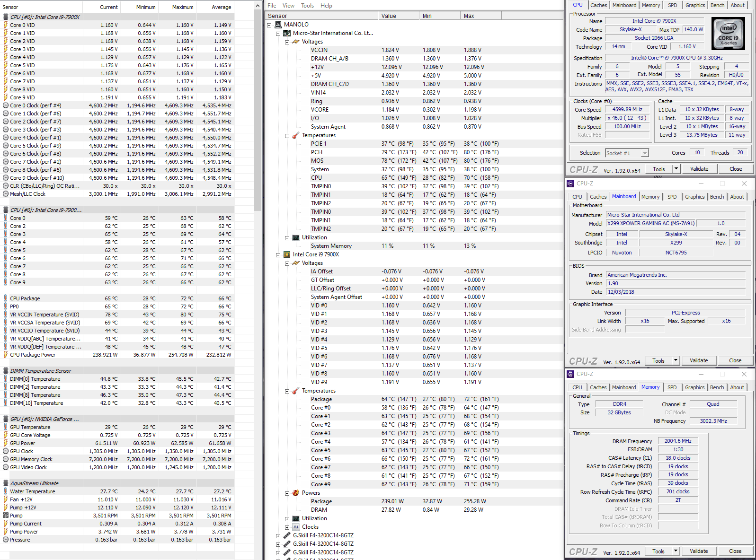This screenshot has width=756, height=560.
Task: Open the Socket #1 selection dropdown
Action: tap(645, 153)
